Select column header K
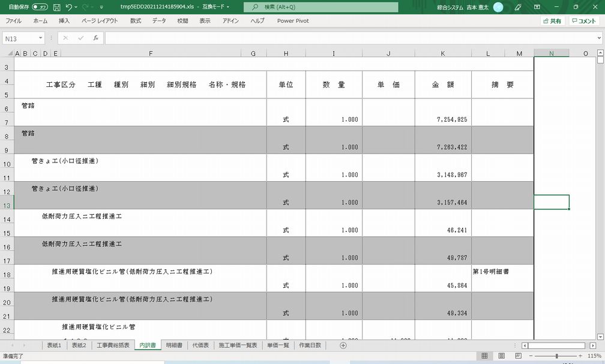This screenshot has height=364, width=605. [442, 53]
